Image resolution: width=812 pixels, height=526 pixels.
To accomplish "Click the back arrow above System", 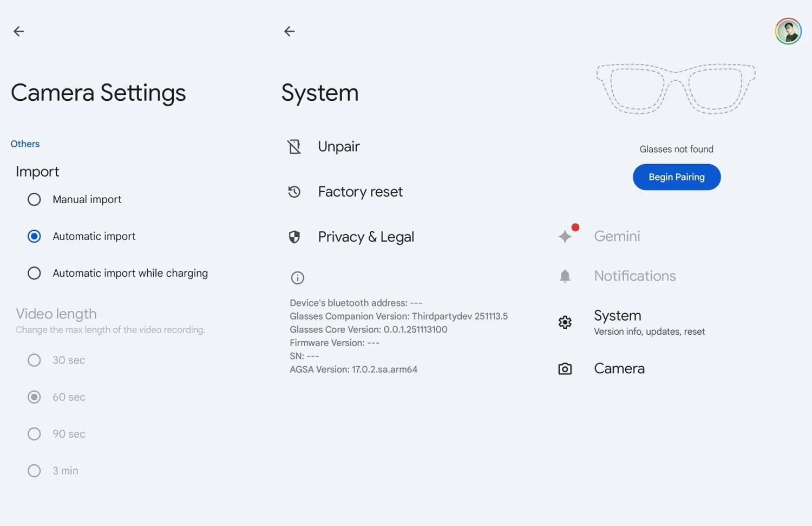I will tap(290, 31).
